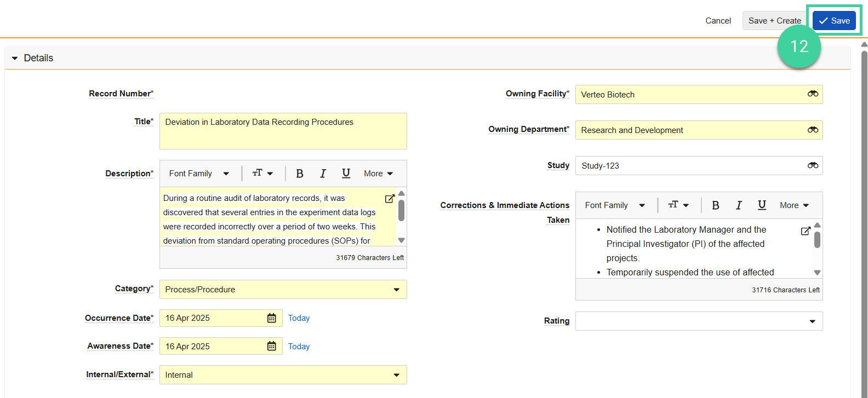The height and width of the screenshot is (398, 868).
Task: Open Study lookup binoculars icon
Action: point(813,165)
